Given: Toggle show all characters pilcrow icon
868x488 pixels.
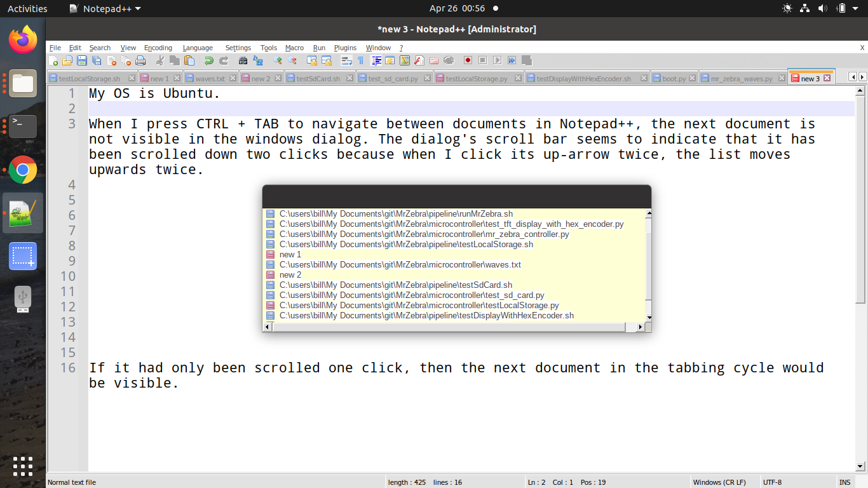Looking at the screenshot, I should (360, 60).
